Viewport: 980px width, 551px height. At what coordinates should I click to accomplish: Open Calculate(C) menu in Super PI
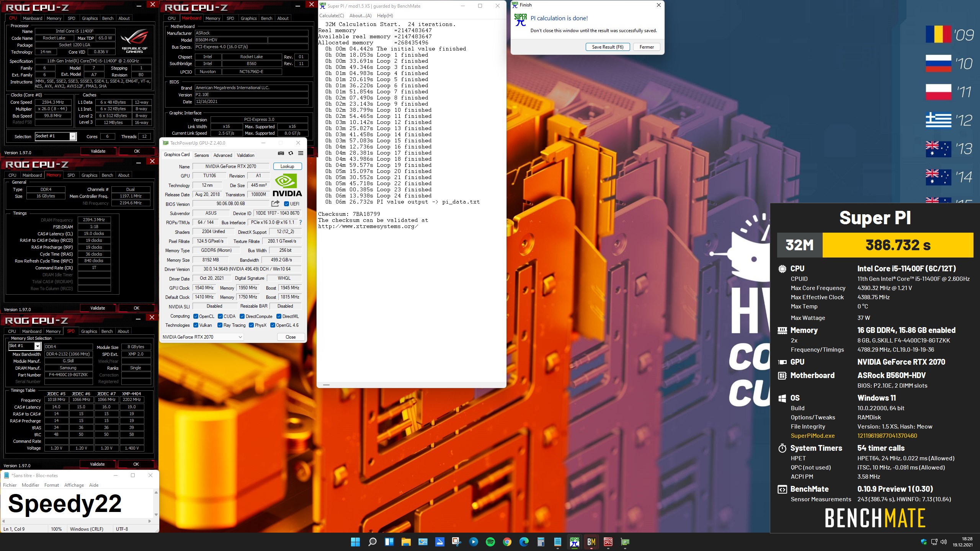[x=332, y=16]
